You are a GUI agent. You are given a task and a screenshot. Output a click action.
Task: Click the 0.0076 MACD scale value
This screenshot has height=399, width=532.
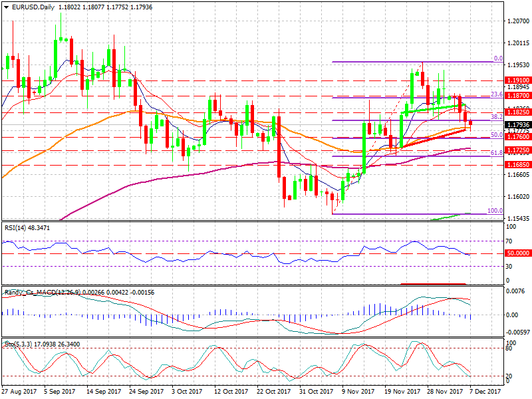click(515, 291)
